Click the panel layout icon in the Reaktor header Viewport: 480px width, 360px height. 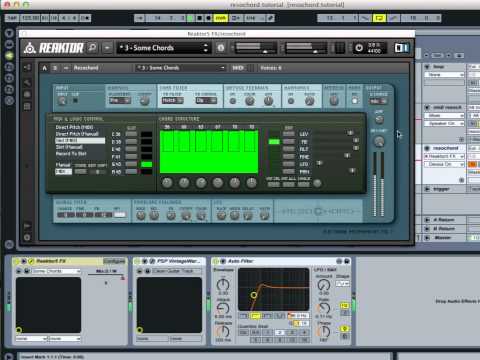coord(401,48)
